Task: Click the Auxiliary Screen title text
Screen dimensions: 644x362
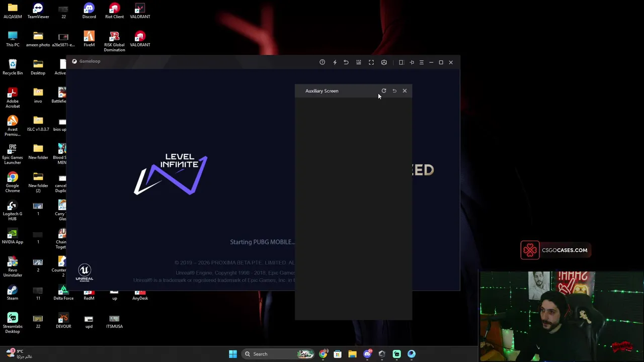Action: click(322, 91)
